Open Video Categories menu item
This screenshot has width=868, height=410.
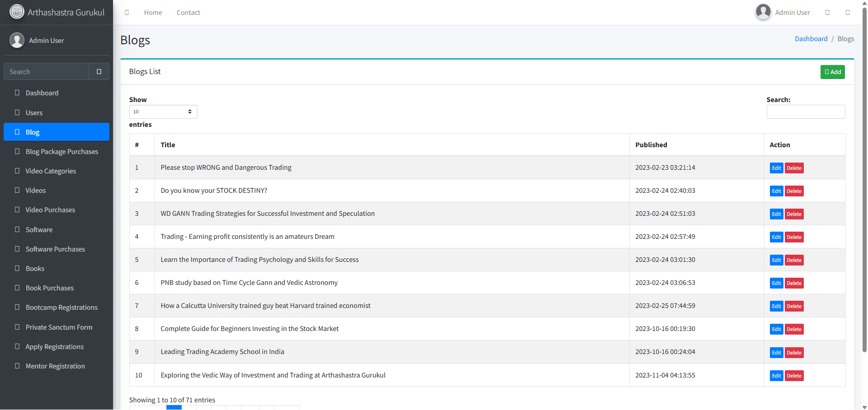point(57,171)
